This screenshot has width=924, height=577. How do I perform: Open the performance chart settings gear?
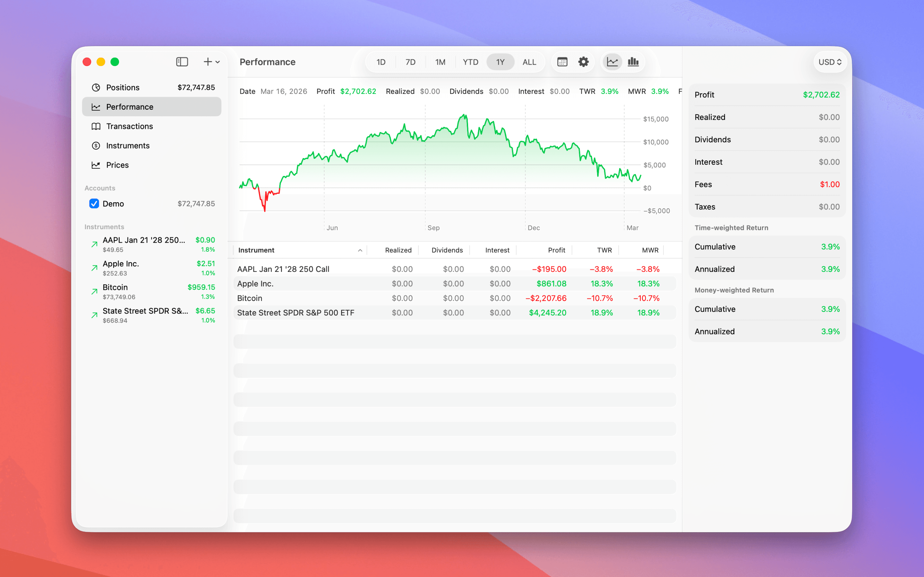[x=583, y=62]
